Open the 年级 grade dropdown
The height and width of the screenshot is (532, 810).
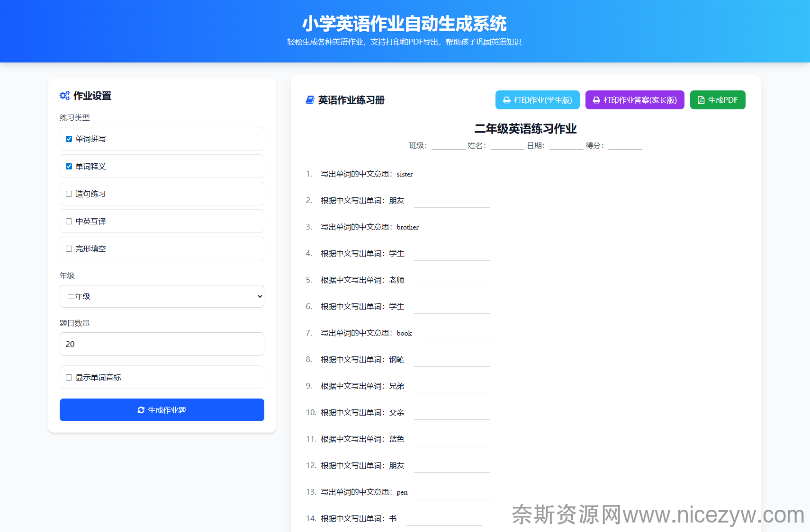coord(162,296)
